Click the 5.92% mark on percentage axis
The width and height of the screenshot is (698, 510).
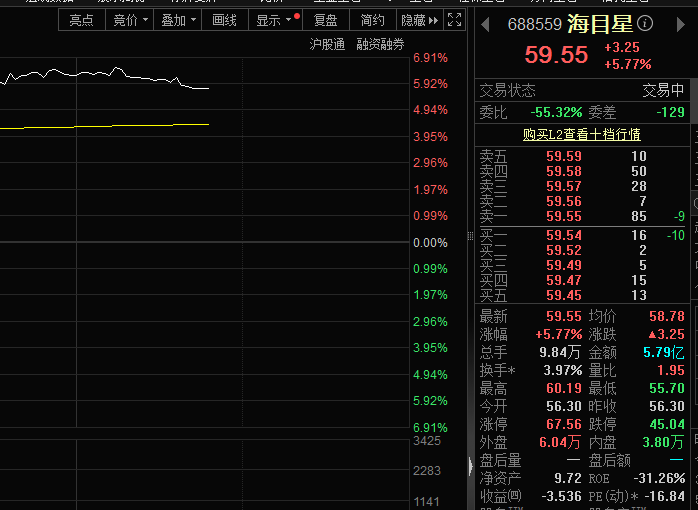click(x=430, y=84)
